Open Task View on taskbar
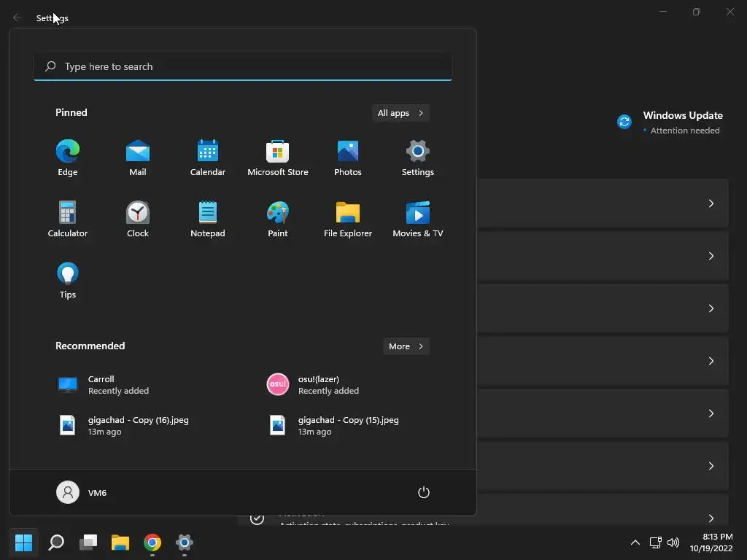Viewport: 747px width, 560px height. click(88, 542)
